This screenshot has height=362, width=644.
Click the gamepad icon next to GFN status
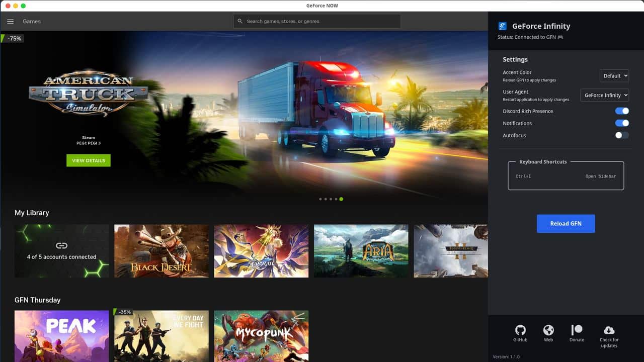click(x=560, y=37)
